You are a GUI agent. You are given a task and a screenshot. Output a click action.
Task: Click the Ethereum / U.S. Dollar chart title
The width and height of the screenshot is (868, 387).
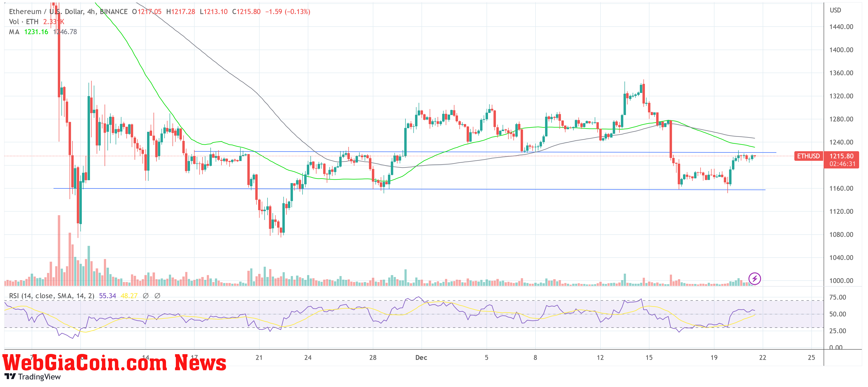[x=68, y=12]
